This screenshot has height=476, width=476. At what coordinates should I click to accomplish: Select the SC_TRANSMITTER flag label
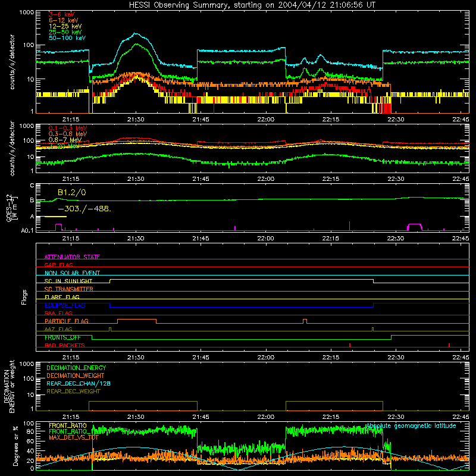(69, 289)
